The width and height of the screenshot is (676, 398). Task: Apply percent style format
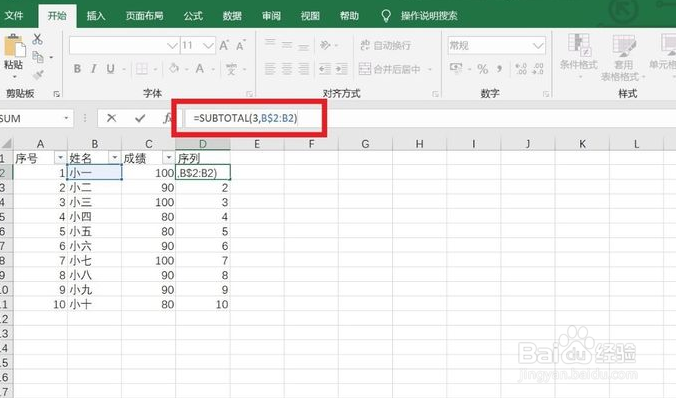tap(483, 69)
